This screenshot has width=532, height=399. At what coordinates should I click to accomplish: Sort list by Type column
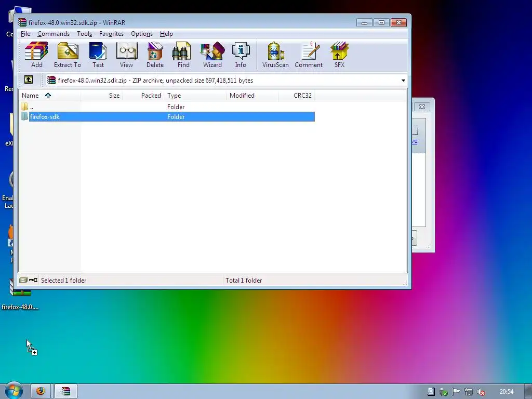pyautogui.click(x=195, y=96)
